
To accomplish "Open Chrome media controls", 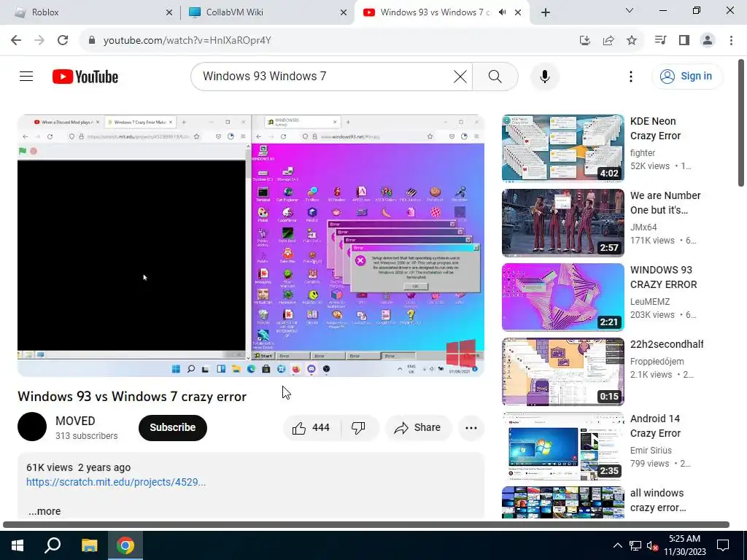I will pyautogui.click(x=660, y=41).
